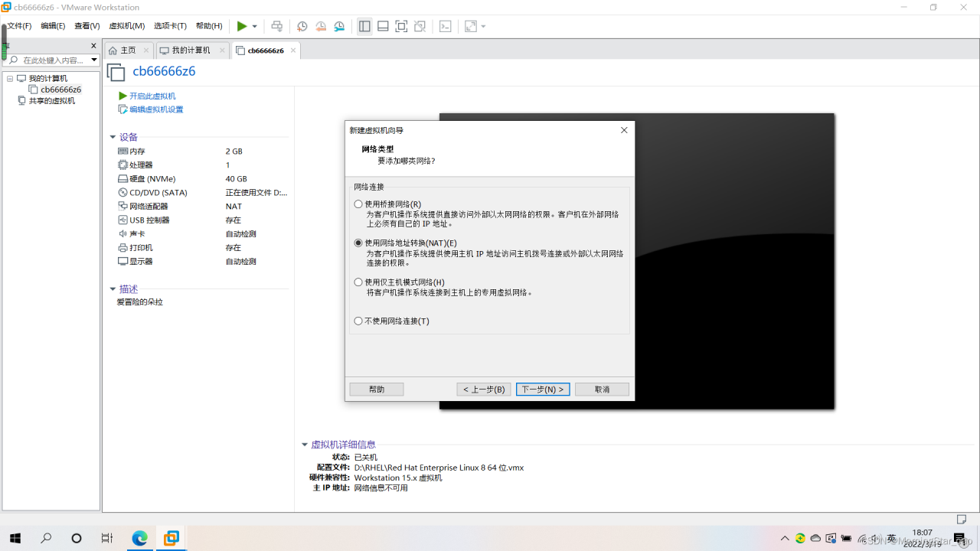The width and height of the screenshot is (980, 551).
Task: Select the 使用桥接网络(R) radio button
Action: tap(358, 204)
